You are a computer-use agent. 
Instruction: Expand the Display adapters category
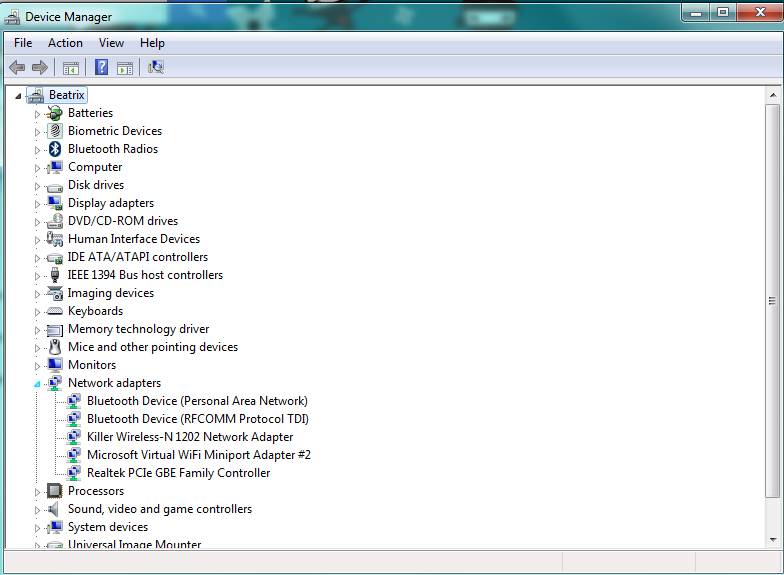point(37,204)
